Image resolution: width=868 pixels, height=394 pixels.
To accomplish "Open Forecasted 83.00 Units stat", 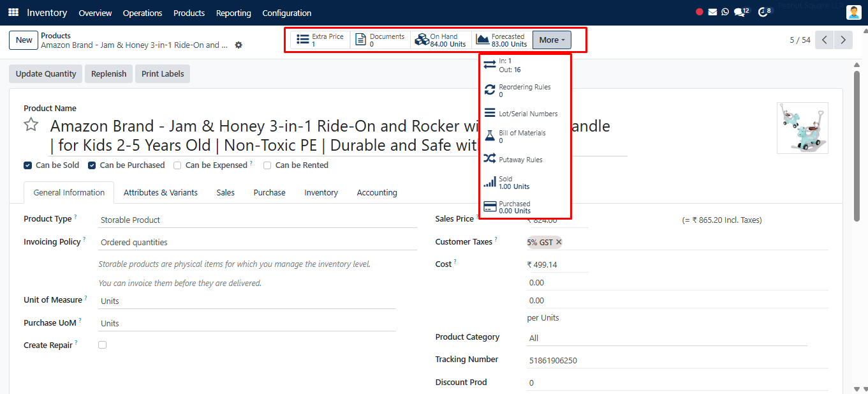I will point(502,40).
